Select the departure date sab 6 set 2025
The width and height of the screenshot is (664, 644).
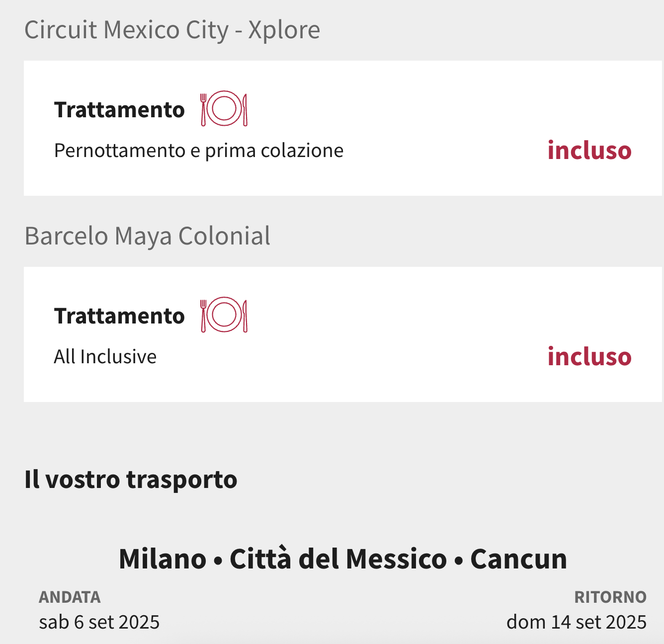pos(99,622)
